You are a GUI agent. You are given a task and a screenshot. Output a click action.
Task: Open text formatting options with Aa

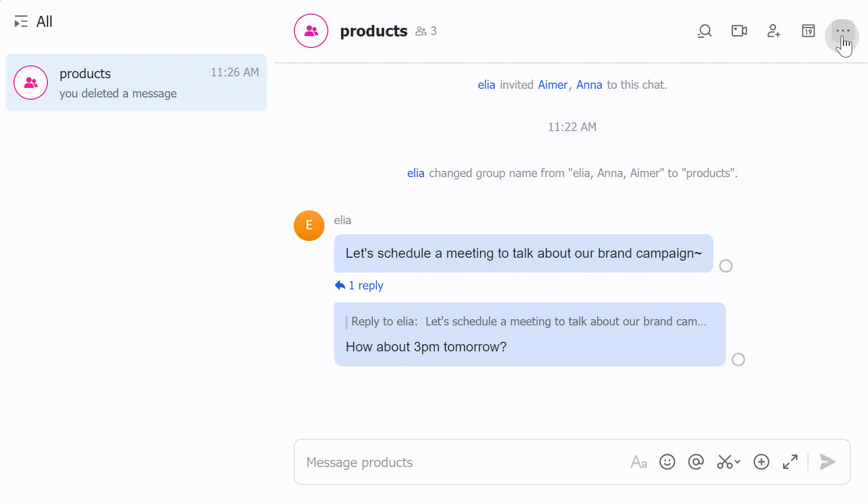pos(639,462)
